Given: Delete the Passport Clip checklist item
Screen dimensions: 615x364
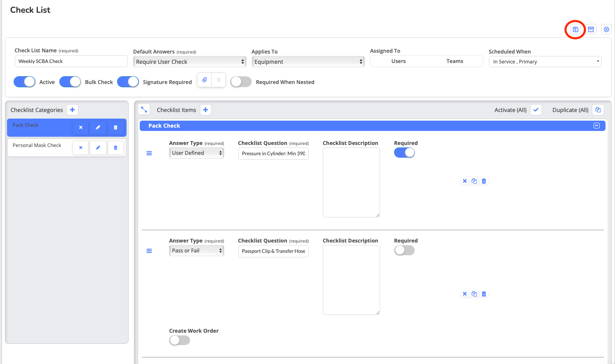Looking at the screenshot, I should click(x=484, y=294).
